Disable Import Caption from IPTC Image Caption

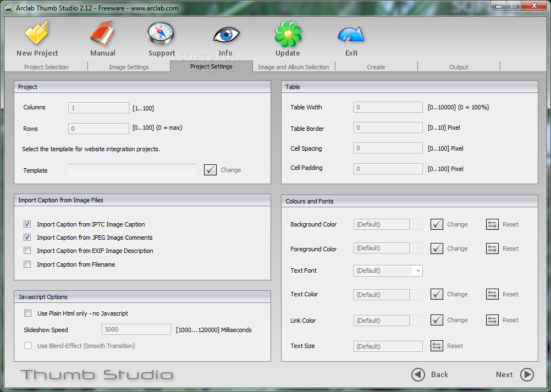pos(27,224)
